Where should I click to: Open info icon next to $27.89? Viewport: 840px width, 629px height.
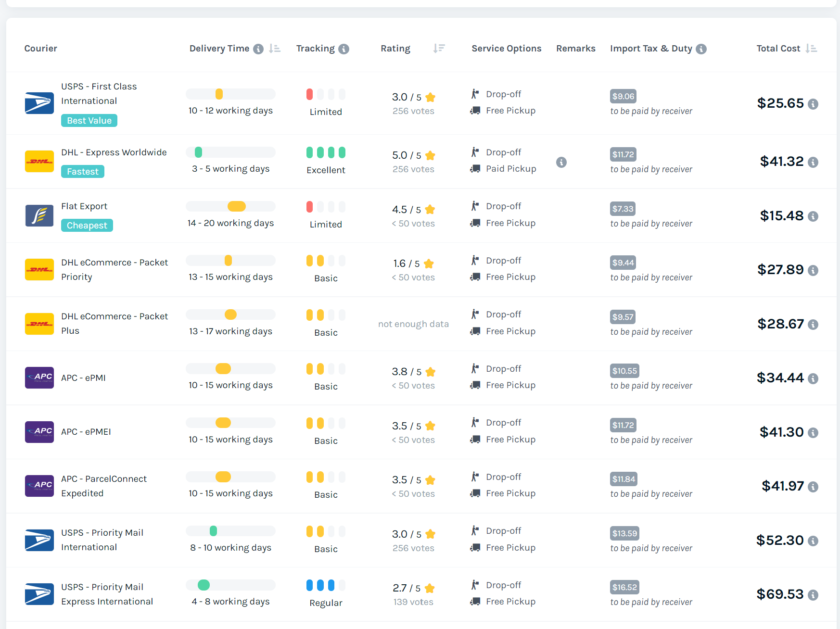[813, 270]
